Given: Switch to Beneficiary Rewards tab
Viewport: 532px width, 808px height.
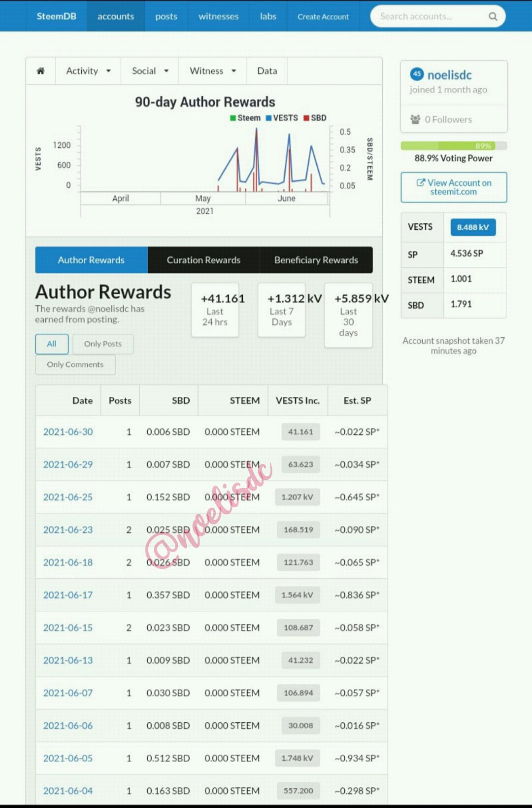Looking at the screenshot, I should (316, 260).
